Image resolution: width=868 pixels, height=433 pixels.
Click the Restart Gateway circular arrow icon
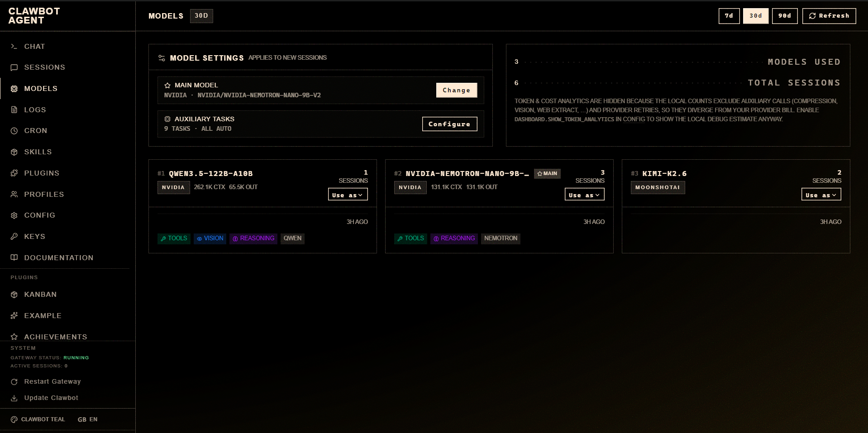(14, 382)
